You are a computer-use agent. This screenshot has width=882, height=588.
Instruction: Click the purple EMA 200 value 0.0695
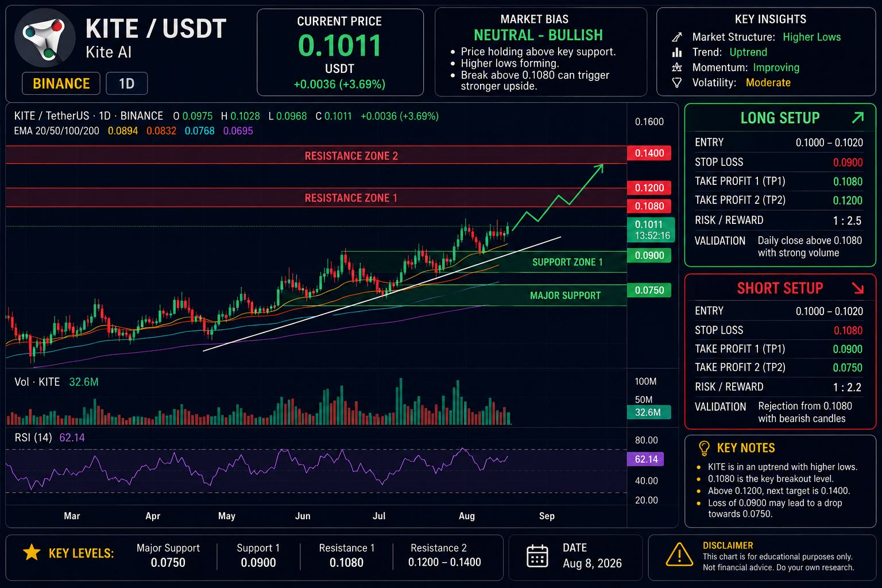(238, 131)
